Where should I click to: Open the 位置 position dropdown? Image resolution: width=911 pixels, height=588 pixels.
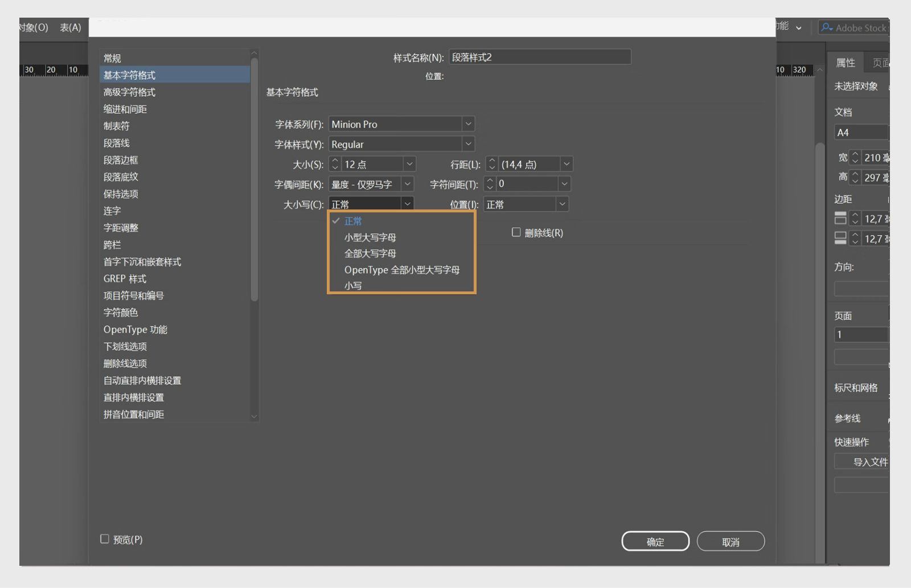coord(562,204)
